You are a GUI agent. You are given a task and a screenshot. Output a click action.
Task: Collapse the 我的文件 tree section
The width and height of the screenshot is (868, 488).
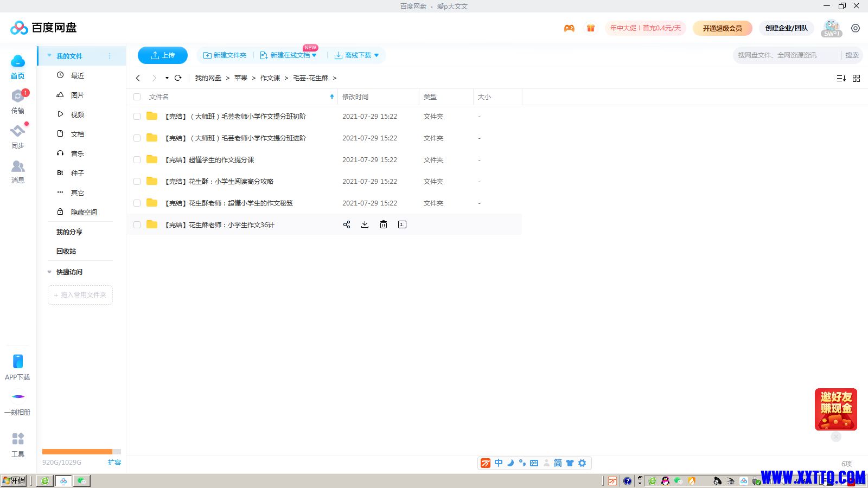pyautogui.click(x=49, y=56)
